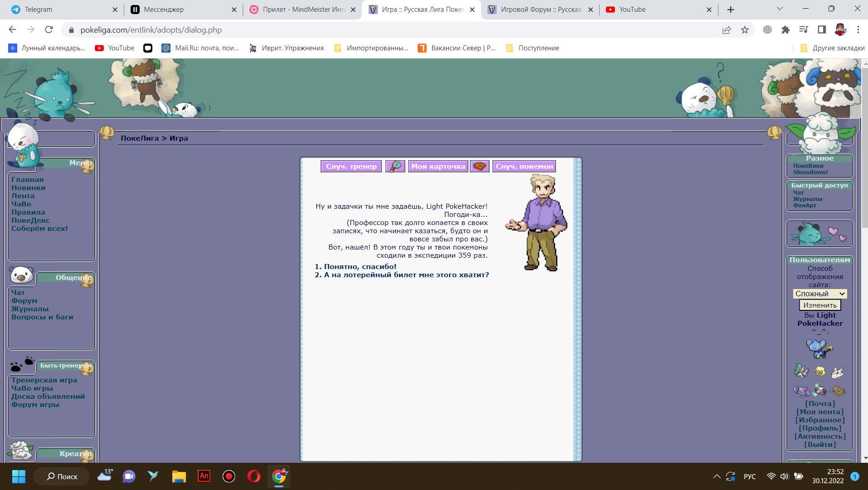This screenshot has width=868, height=490.
Task: Go back with the browser back arrow
Action: [12, 30]
